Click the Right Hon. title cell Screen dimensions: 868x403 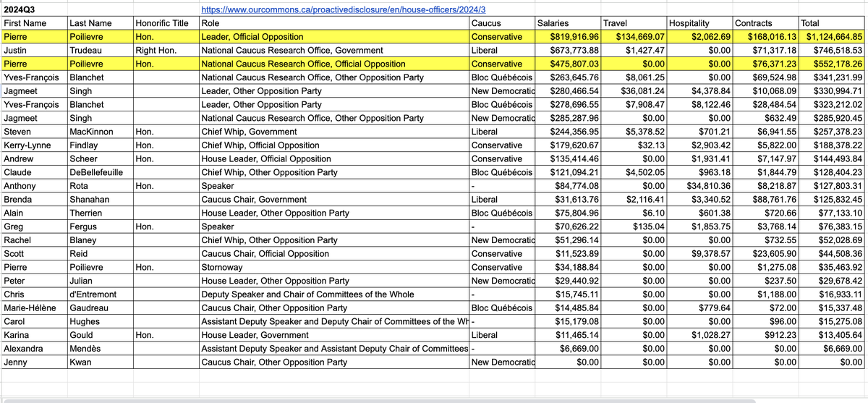166,51
